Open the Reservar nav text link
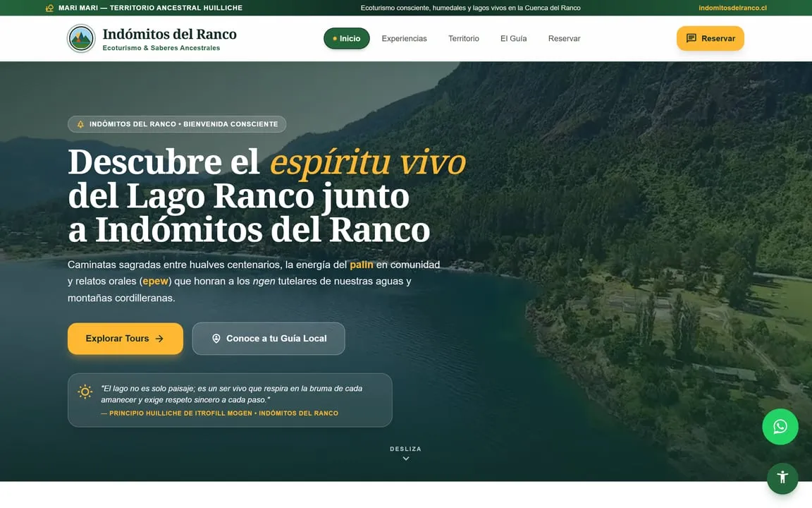Image resolution: width=812 pixels, height=508 pixels. pos(564,38)
